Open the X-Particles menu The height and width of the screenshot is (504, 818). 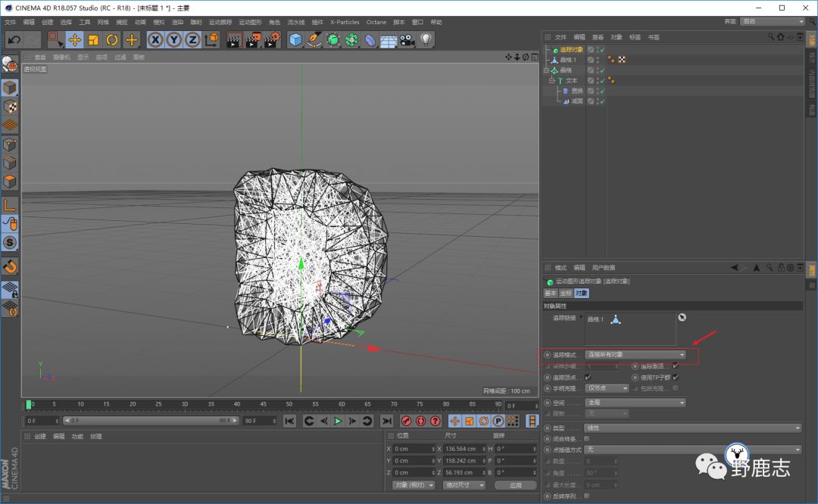345,23
